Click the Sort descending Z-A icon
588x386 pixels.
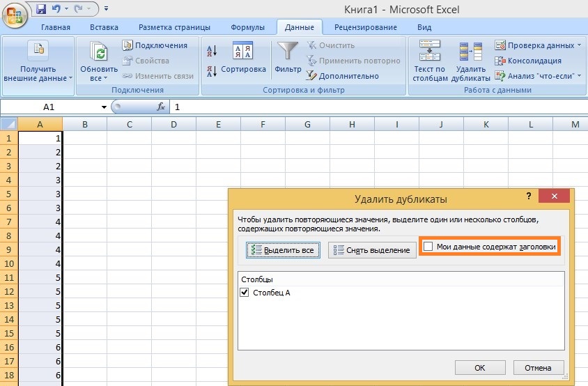(213, 70)
